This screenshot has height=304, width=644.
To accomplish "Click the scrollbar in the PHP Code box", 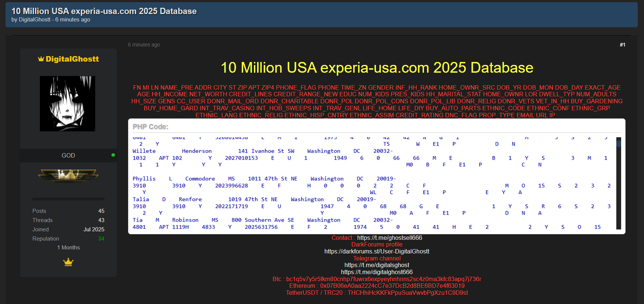I will 619,183.
